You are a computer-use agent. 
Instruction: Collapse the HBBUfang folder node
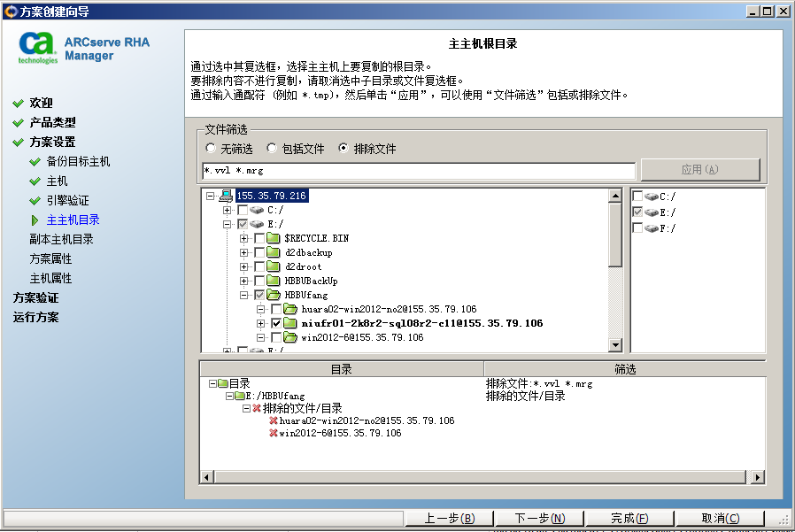click(x=243, y=295)
